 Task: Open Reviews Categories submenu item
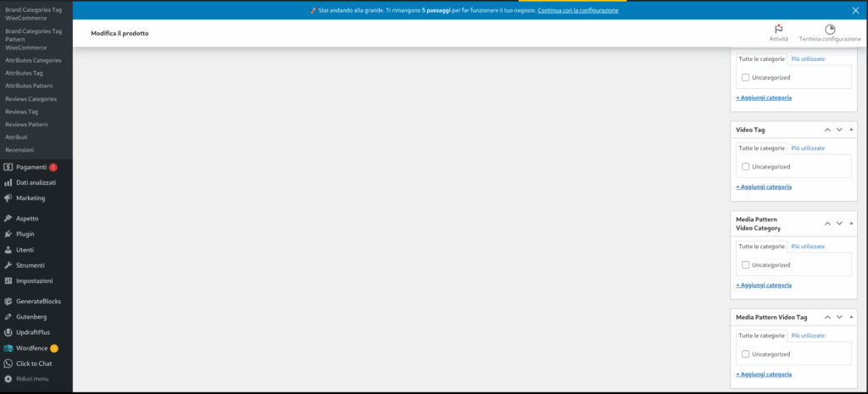click(31, 99)
